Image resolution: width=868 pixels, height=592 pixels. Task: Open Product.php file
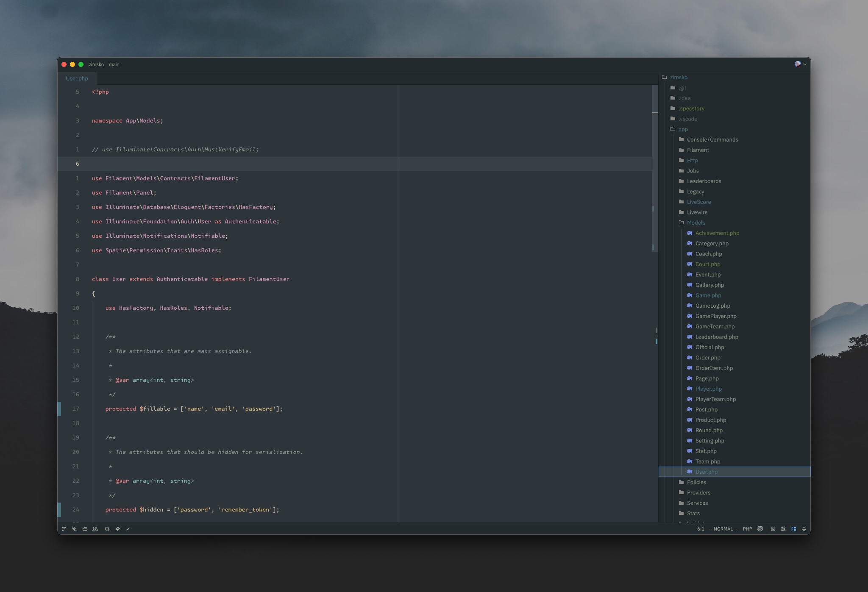[x=734, y=420]
